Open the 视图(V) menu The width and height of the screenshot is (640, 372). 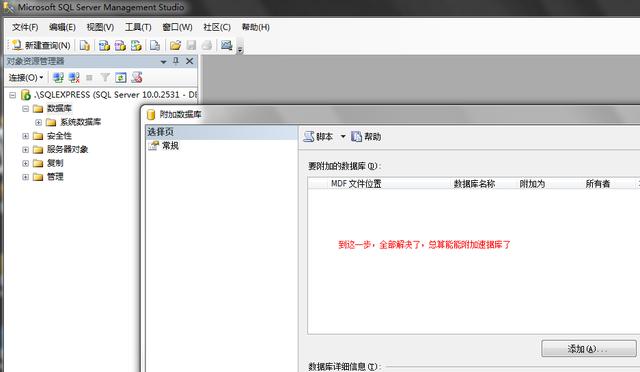[100, 27]
